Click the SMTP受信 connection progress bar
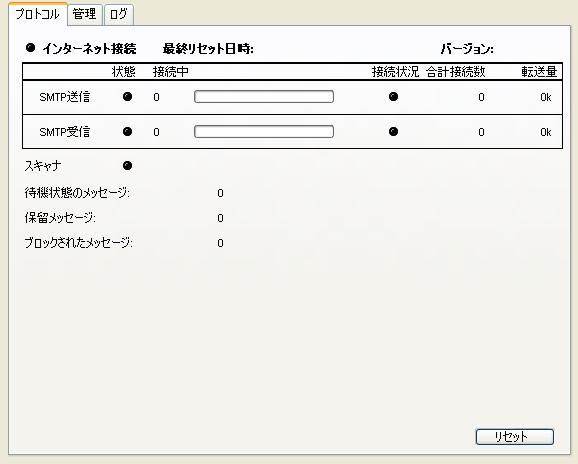This screenshot has width=578, height=464. click(x=264, y=132)
